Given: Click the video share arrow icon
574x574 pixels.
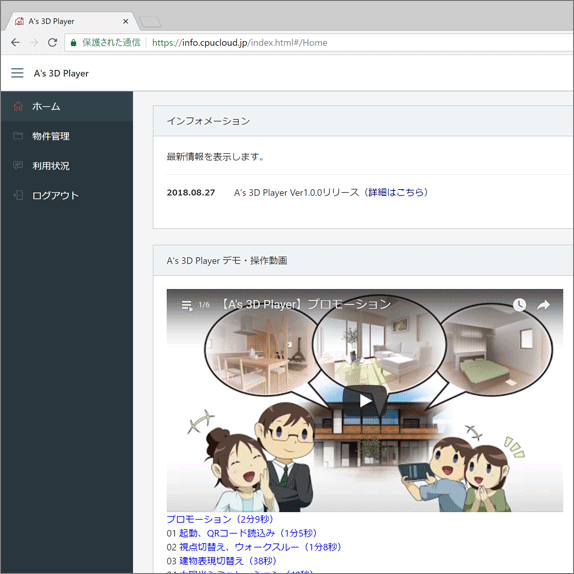Looking at the screenshot, I should click(543, 305).
